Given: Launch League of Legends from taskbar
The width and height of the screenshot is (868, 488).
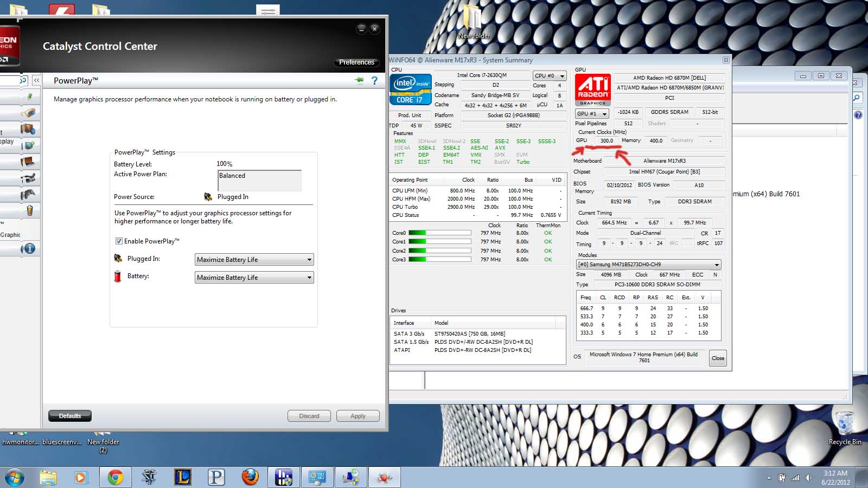Looking at the screenshot, I should (x=183, y=477).
